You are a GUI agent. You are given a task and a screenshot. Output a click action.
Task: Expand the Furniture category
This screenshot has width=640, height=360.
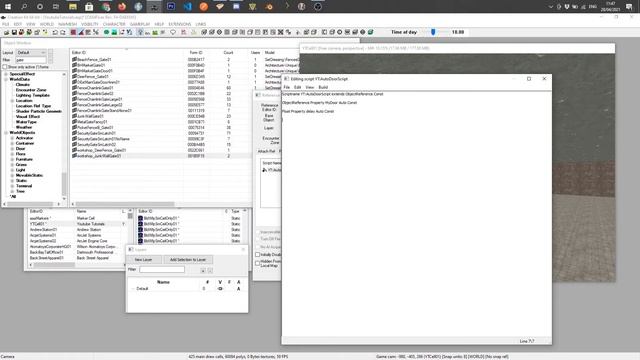coord(12,159)
